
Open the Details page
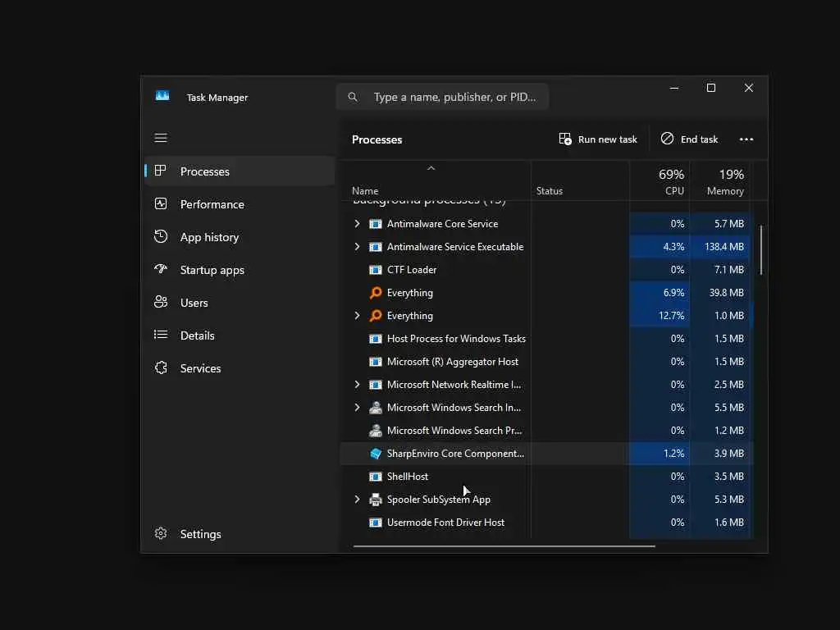click(x=240, y=336)
